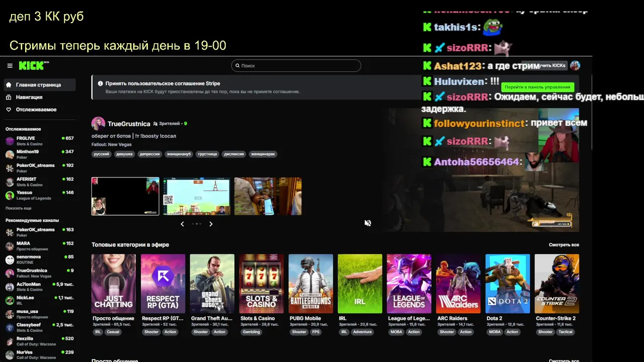Select the third featured stream thumbnail

coord(268,196)
